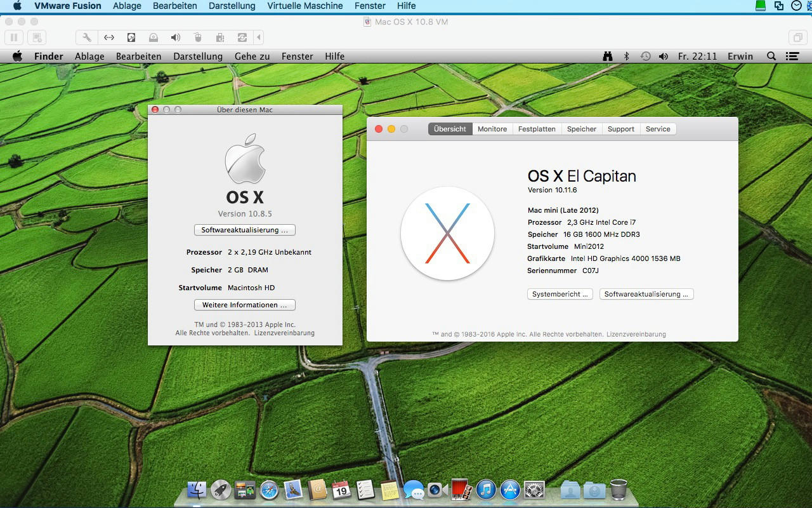Open Documents folder stack in dock

570,490
